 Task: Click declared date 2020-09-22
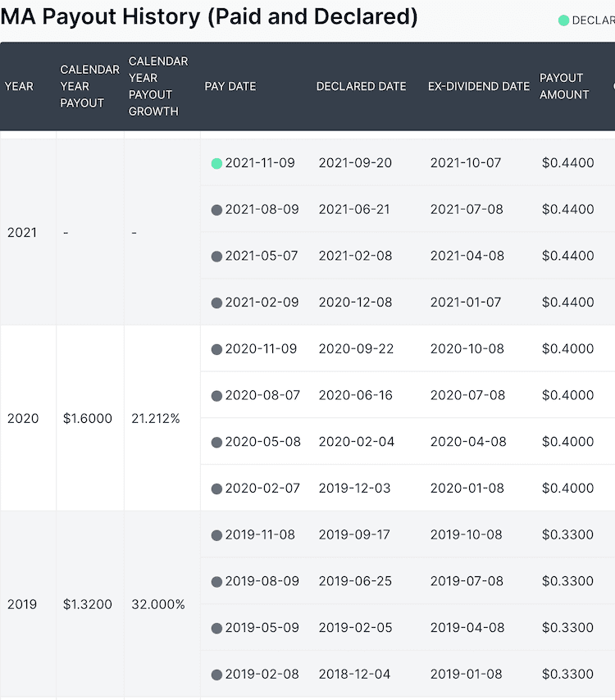tap(357, 348)
